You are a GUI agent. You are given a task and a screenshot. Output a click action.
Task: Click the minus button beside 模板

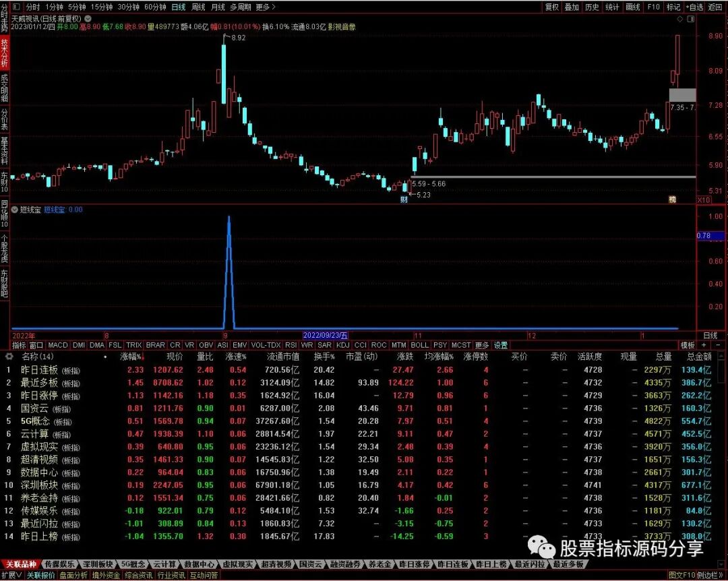pyautogui.click(x=719, y=345)
